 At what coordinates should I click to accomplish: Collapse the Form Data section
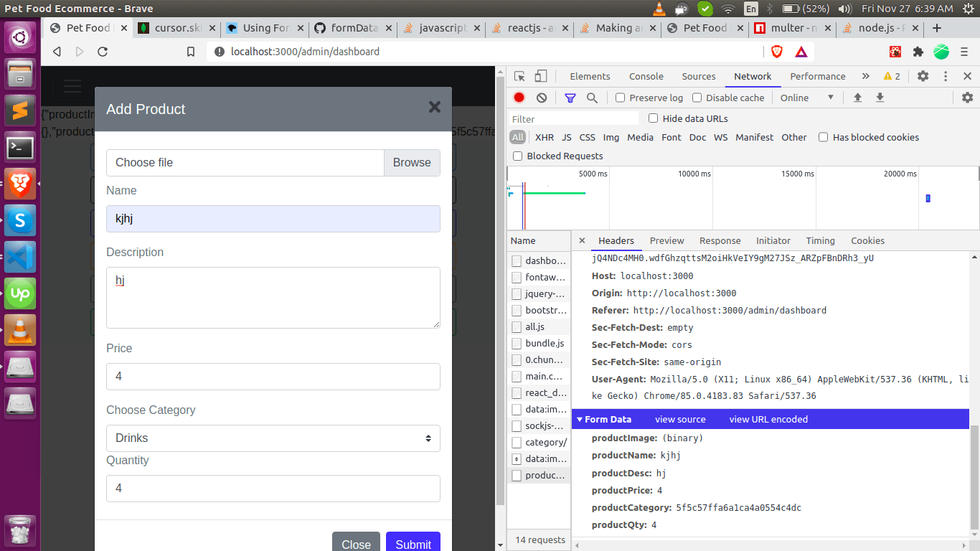click(580, 419)
